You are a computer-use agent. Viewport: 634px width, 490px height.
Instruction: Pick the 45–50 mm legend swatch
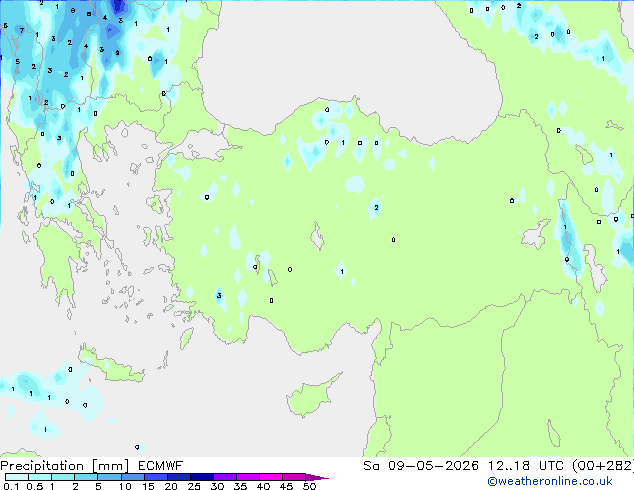pos(294,477)
